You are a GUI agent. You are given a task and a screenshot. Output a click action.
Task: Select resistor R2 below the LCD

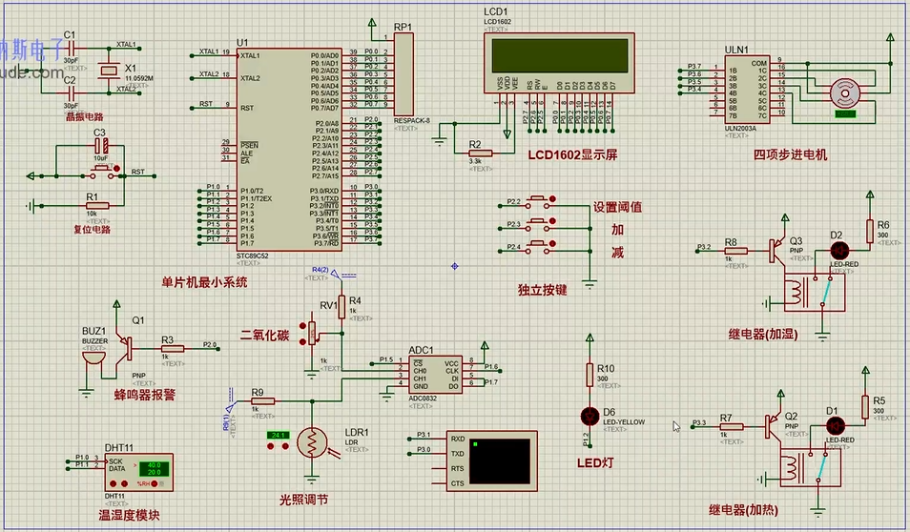click(x=480, y=153)
